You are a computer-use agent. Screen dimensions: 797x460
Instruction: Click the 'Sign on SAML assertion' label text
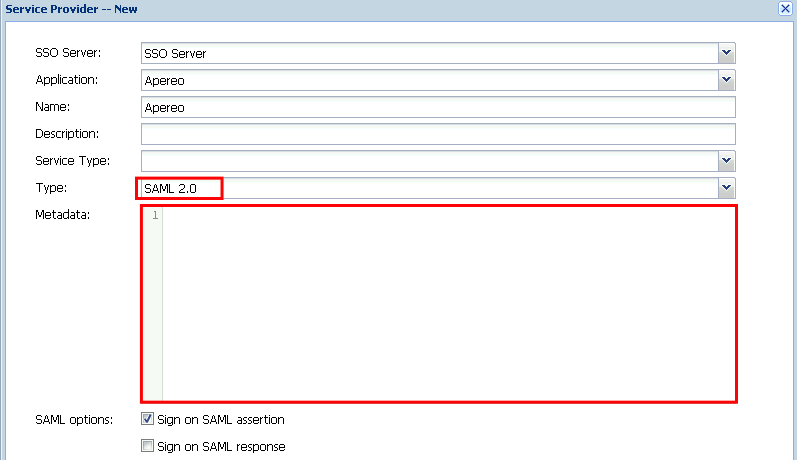click(x=221, y=420)
